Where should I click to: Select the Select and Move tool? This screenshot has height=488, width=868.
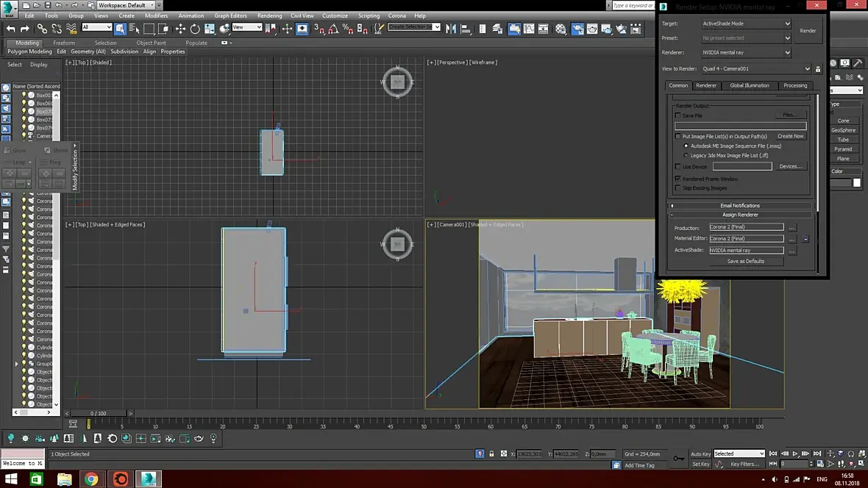(x=180, y=29)
